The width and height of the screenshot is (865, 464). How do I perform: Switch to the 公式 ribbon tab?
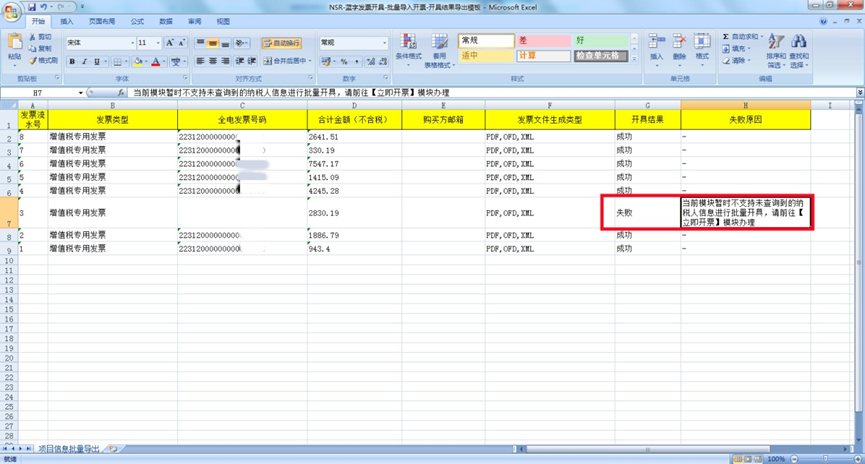137,22
